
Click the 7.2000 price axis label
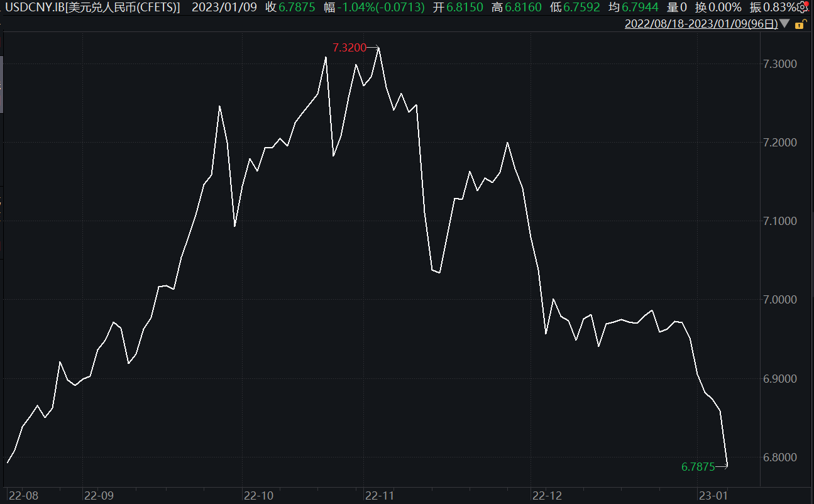(x=779, y=143)
